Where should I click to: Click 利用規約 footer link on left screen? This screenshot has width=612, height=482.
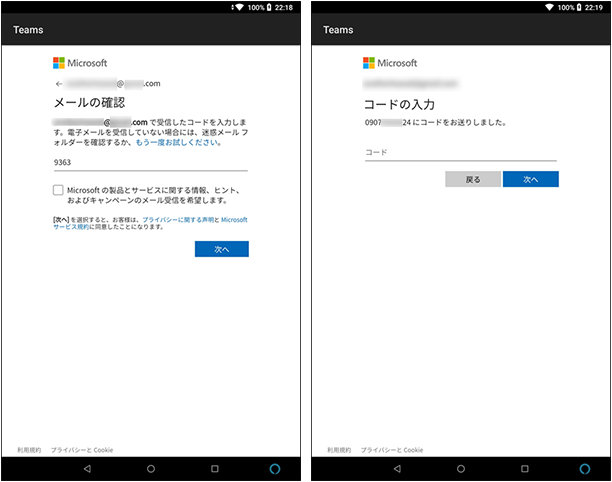pyautogui.click(x=29, y=450)
